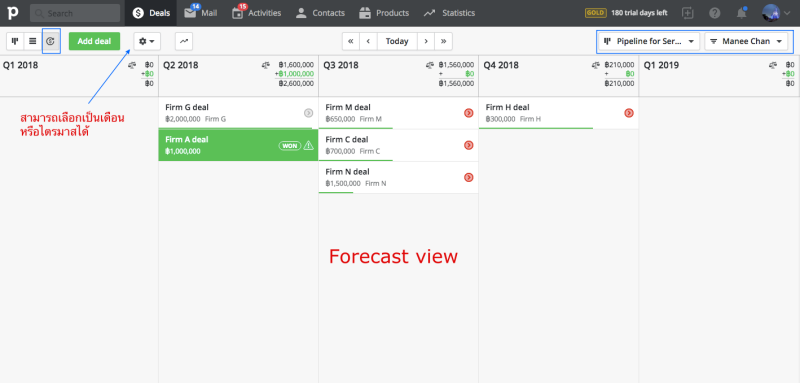Switch to pipeline view
The height and width of the screenshot is (383, 800).
pyautogui.click(x=15, y=41)
